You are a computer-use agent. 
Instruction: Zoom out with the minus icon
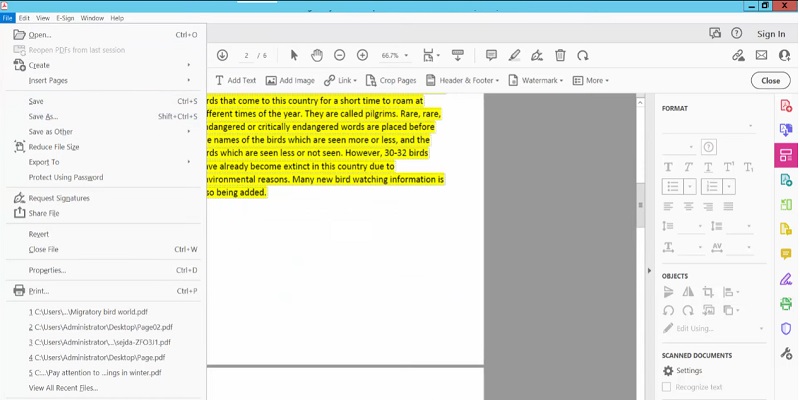click(x=339, y=55)
